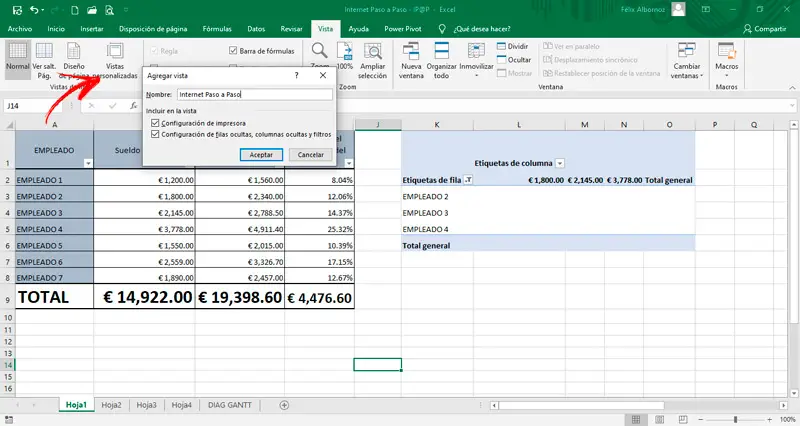
Task: Toggle Configuración de impresora checkbox
Action: pyautogui.click(x=155, y=122)
